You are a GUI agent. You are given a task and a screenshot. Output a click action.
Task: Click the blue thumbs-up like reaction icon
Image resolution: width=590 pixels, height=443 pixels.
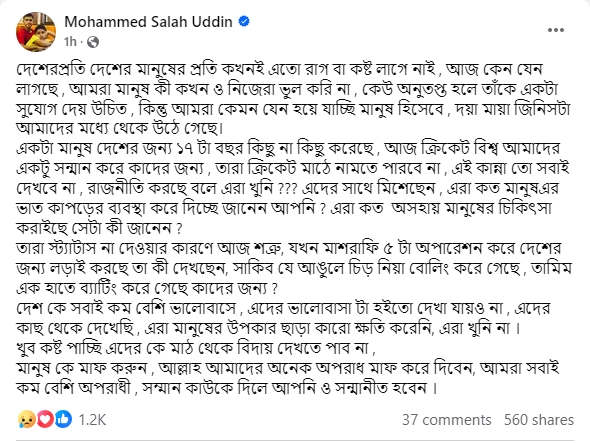tap(63, 419)
